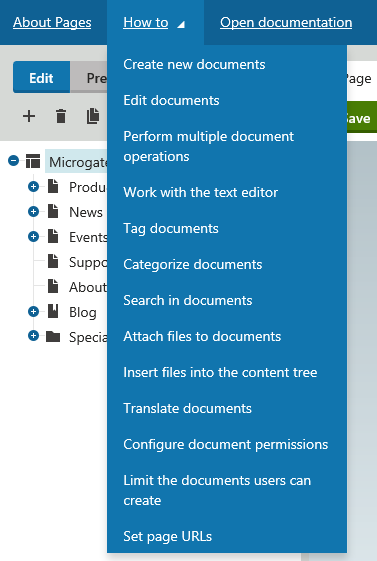Click the New document plus icon
Screen dimensions: 377x561
coord(29,116)
